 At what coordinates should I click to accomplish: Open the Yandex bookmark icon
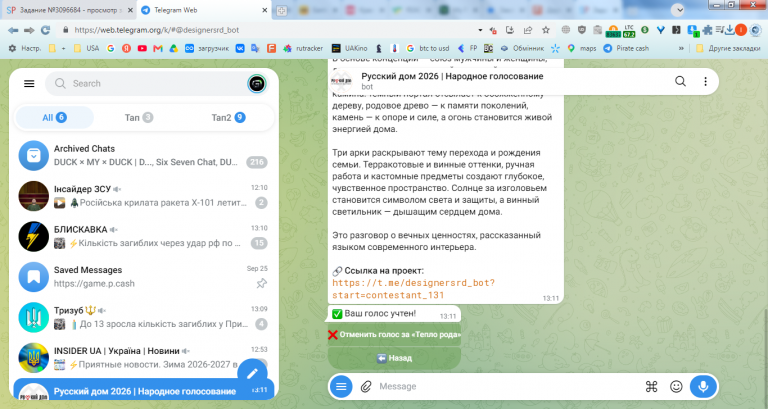pos(126,48)
